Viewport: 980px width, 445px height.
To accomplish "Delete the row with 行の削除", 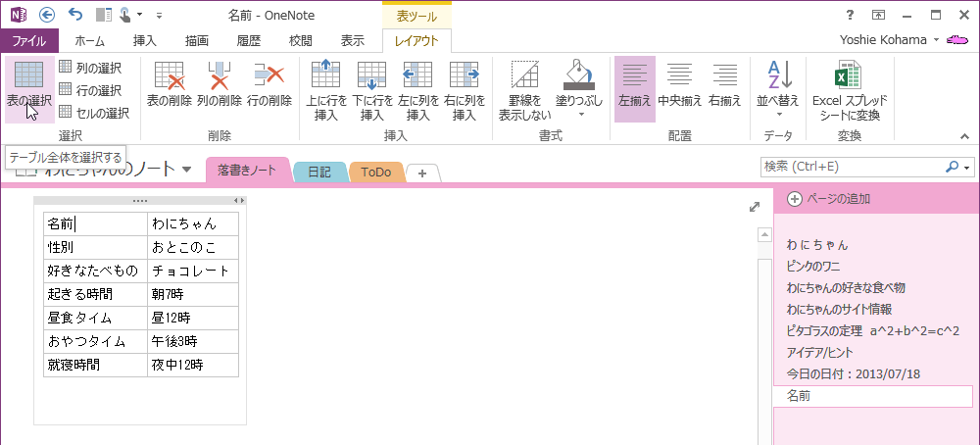I will (x=269, y=84).
